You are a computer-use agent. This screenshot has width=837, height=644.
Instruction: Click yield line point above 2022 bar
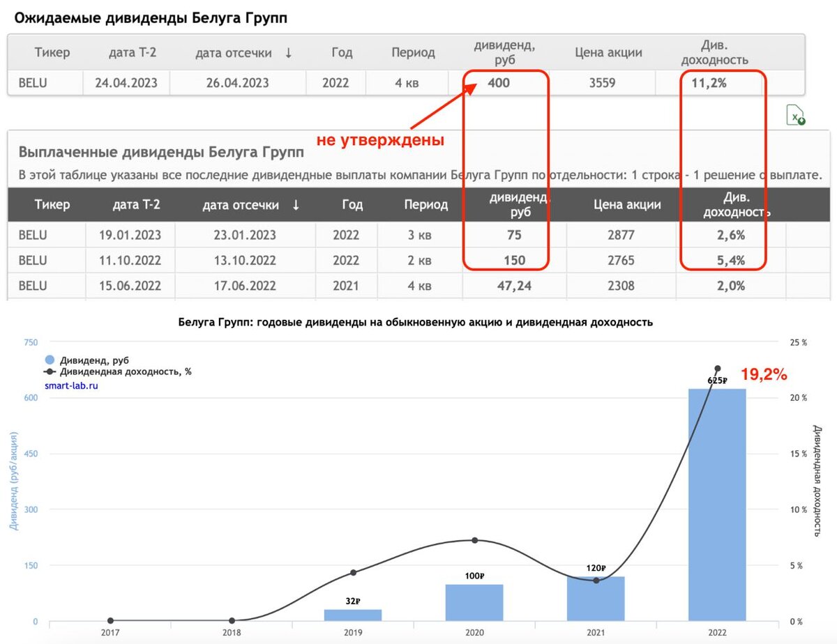click(717, 369)
